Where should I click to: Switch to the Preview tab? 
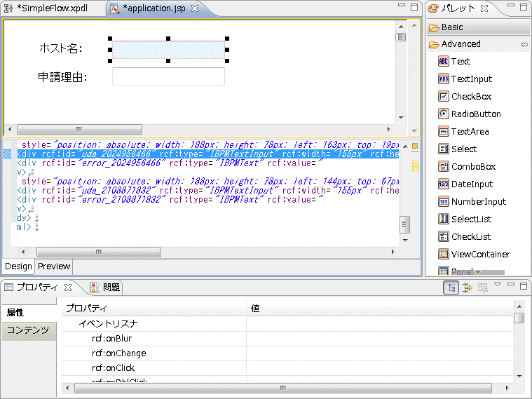tap(54, 266)
